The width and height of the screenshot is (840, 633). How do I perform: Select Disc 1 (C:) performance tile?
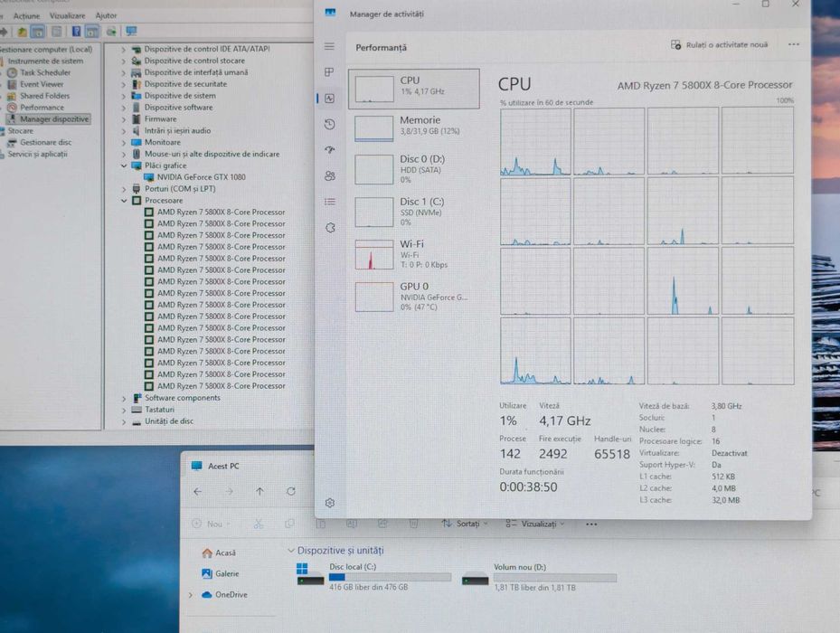[x=414, y=212]
